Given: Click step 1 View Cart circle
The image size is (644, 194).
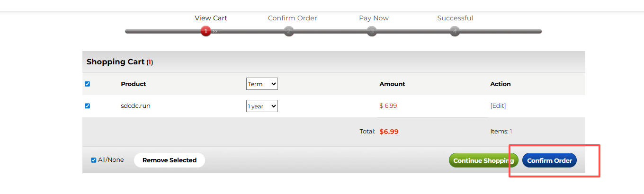Looking at the screenshot, I should pyautogui.click(x=206, y=31).
